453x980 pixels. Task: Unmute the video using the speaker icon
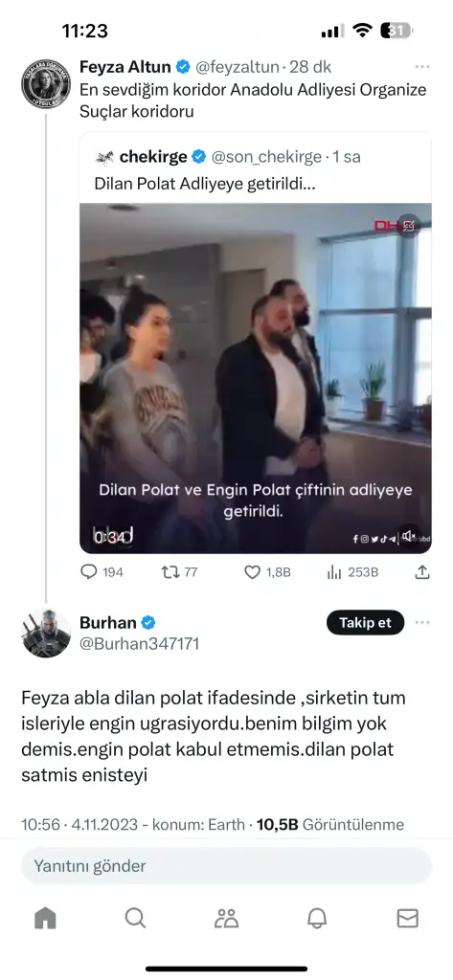[410, 536]
